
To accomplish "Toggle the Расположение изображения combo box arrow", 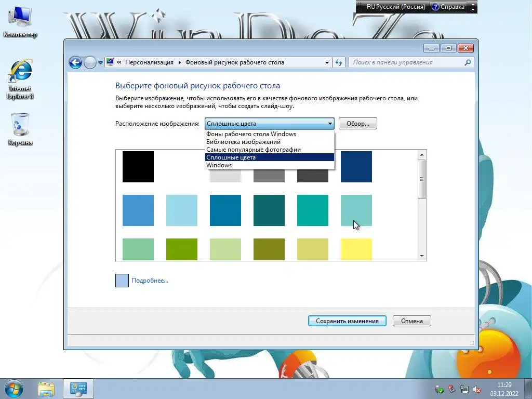I will click(330, 124).
